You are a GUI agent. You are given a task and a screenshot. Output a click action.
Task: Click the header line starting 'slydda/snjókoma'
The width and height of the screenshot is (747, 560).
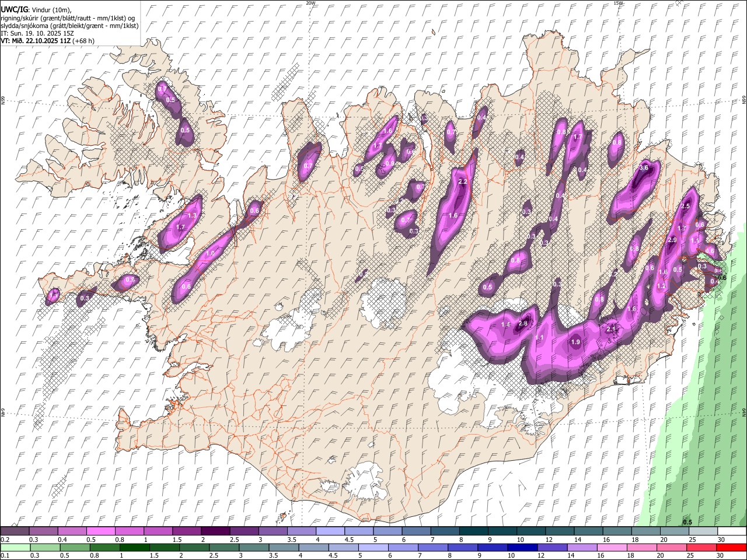[x=69, y=26]
